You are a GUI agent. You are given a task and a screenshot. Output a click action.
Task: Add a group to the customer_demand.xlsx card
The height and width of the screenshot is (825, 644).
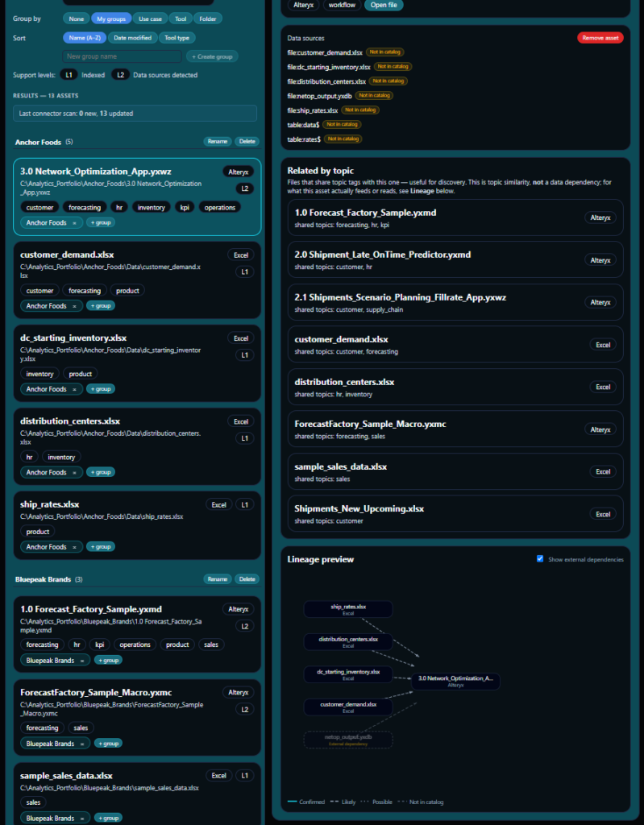[101, 305]
